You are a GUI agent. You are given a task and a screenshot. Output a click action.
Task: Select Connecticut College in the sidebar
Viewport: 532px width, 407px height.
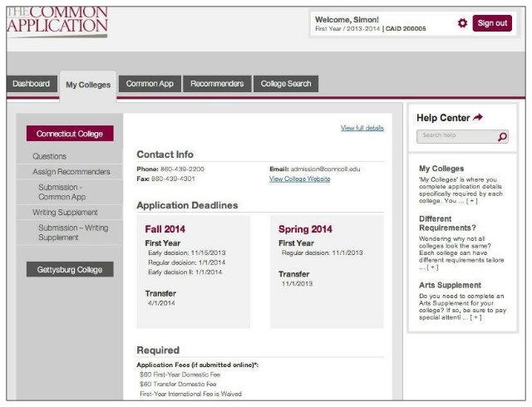pyautogui.click(x=70, y=134)
